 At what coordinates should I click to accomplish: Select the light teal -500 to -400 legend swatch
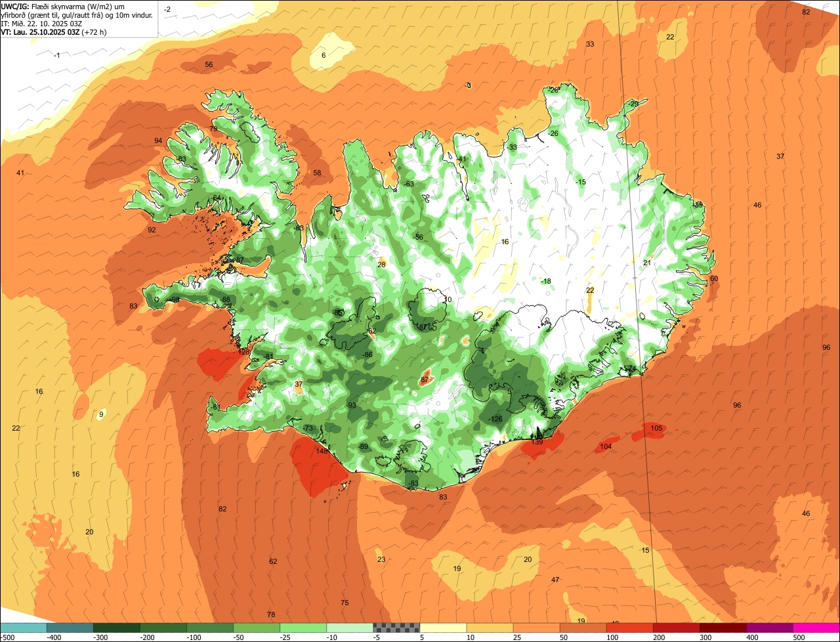pyautogui.click(x=23, y=628)
